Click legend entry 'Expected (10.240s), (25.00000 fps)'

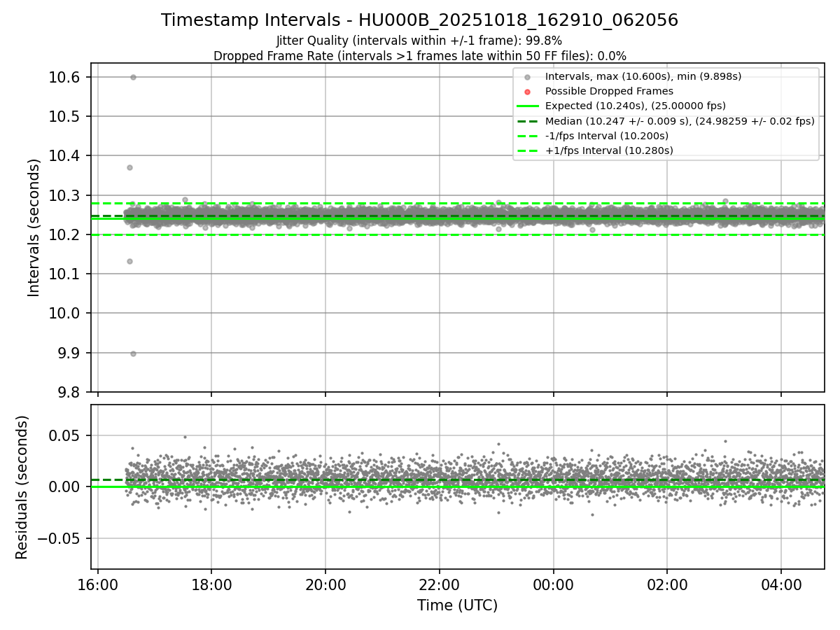(x=635, y=106)
